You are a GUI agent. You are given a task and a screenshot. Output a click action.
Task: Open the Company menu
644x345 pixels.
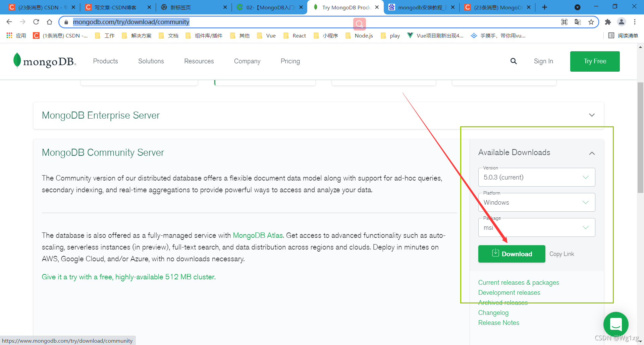[247, 61]
